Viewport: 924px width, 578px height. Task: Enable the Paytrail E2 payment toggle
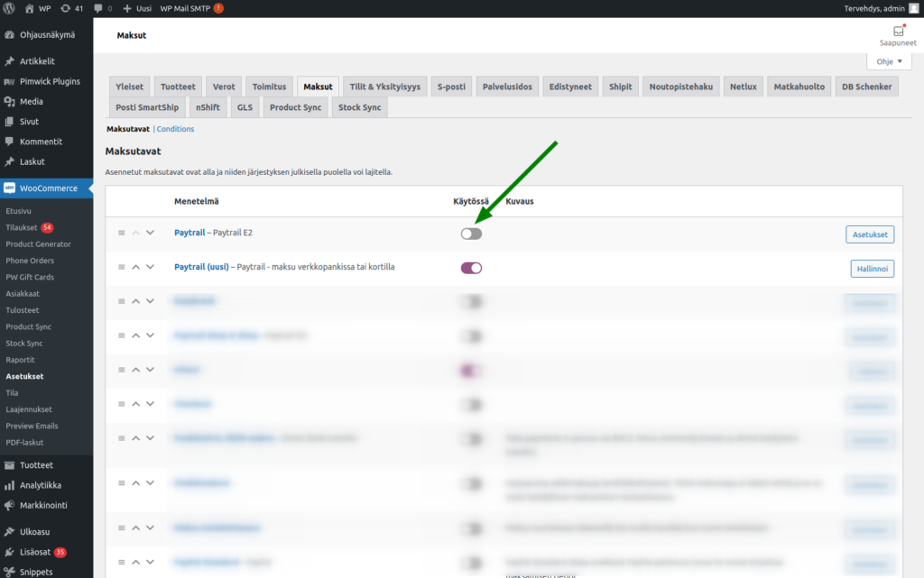(471, 234)
